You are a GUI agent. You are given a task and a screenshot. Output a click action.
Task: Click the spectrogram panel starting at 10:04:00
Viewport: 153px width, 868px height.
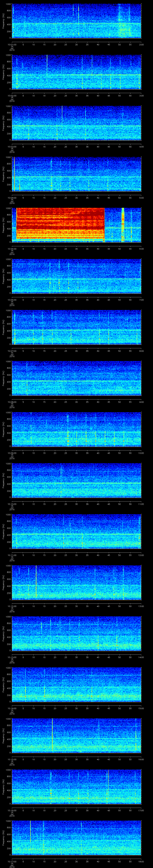click(77, 174)
